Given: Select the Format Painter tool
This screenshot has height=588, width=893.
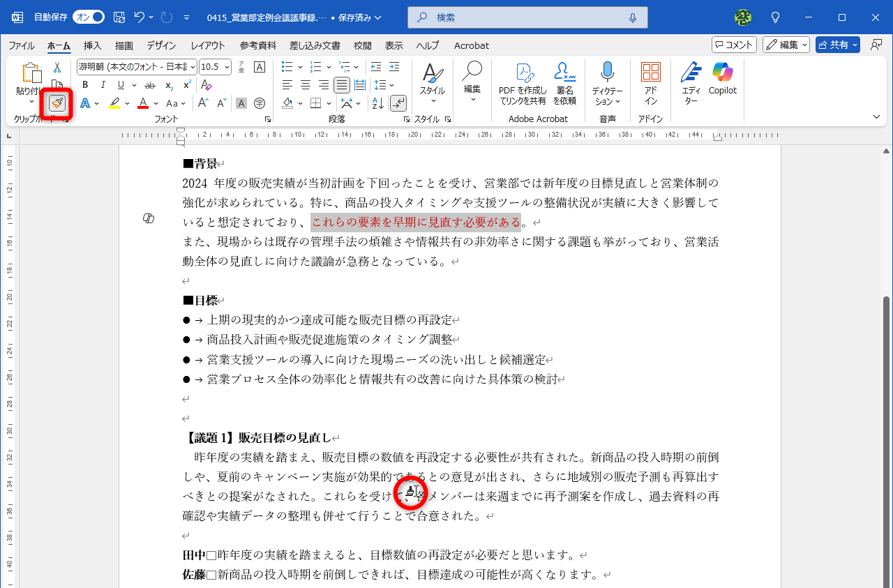Looking at the screenshot, I should pyautogui.click(x=56, y=103).
